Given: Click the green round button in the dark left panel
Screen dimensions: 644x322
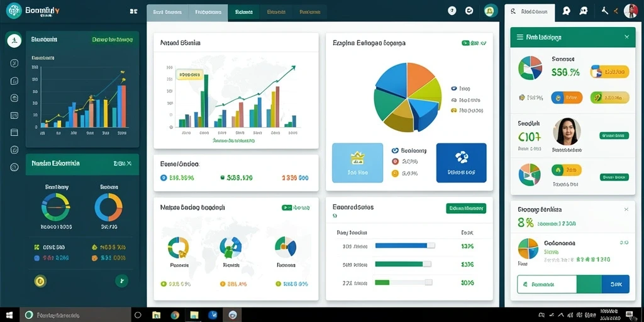Looking at the screenshot, I should coord(121,281).
